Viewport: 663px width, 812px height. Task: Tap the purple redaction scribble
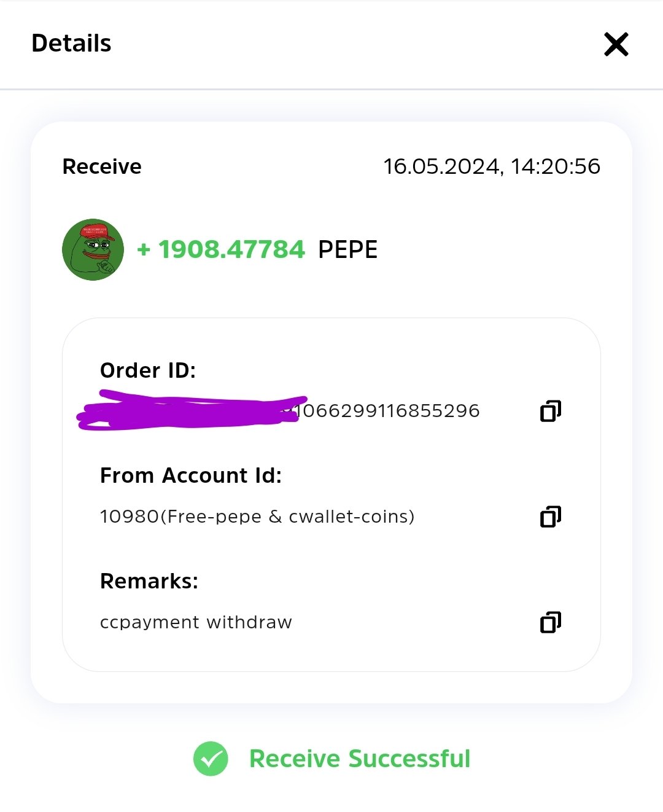click(192, 410)
